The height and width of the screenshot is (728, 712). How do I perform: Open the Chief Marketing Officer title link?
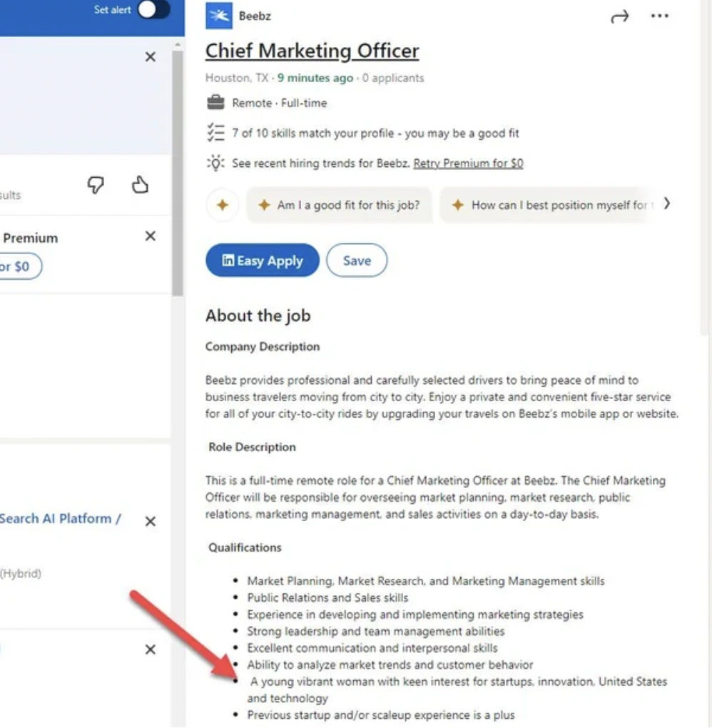(312, 51)
